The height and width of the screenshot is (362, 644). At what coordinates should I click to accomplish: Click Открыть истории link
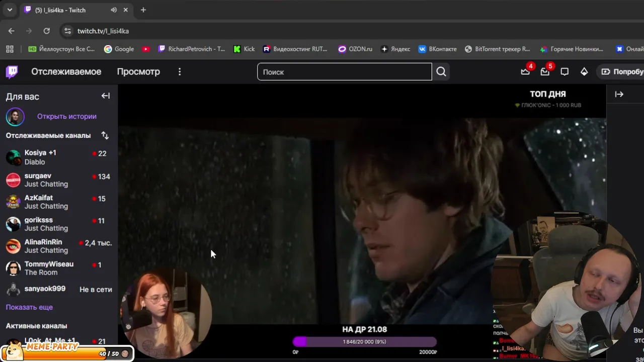[67, 116]
